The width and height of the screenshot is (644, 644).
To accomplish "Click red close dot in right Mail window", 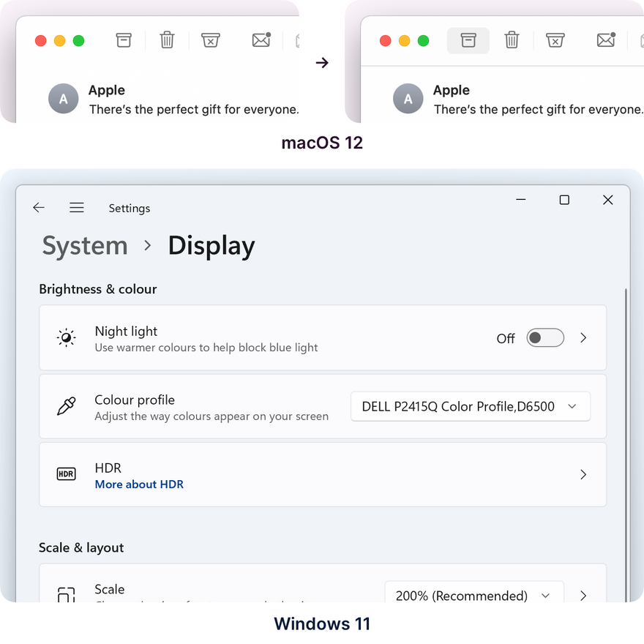I will (385, 41).
